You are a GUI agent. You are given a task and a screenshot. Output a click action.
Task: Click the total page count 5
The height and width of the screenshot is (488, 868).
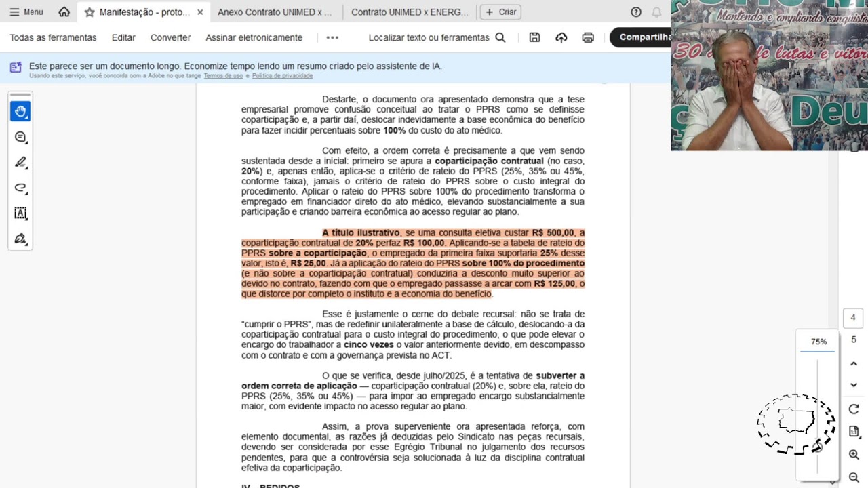(853, 340)
